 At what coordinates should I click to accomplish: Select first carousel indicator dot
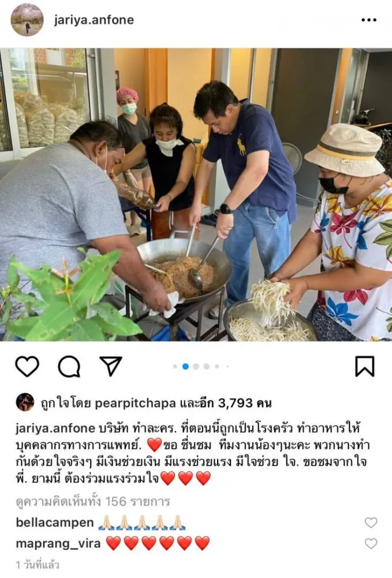click(175, 366)
